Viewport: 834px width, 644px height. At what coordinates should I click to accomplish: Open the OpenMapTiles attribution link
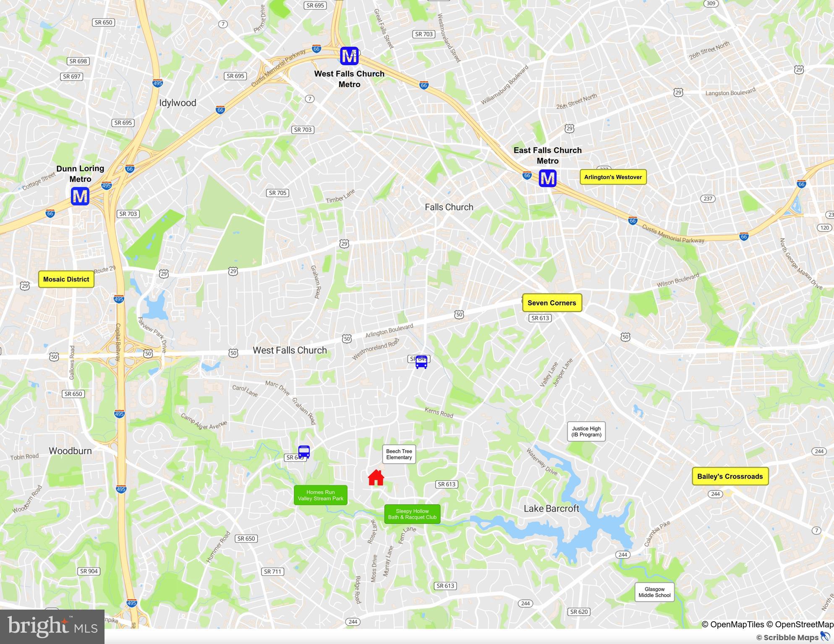733,624
